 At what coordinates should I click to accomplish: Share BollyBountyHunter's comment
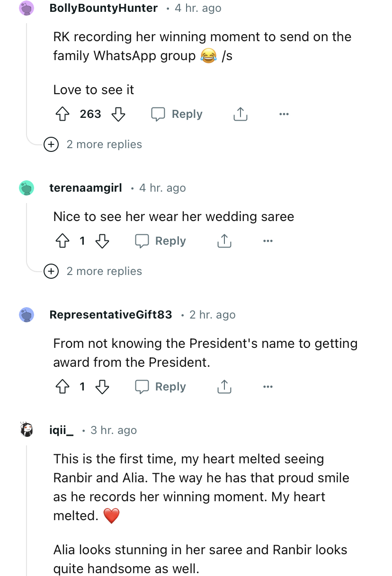tap(241, 114)
